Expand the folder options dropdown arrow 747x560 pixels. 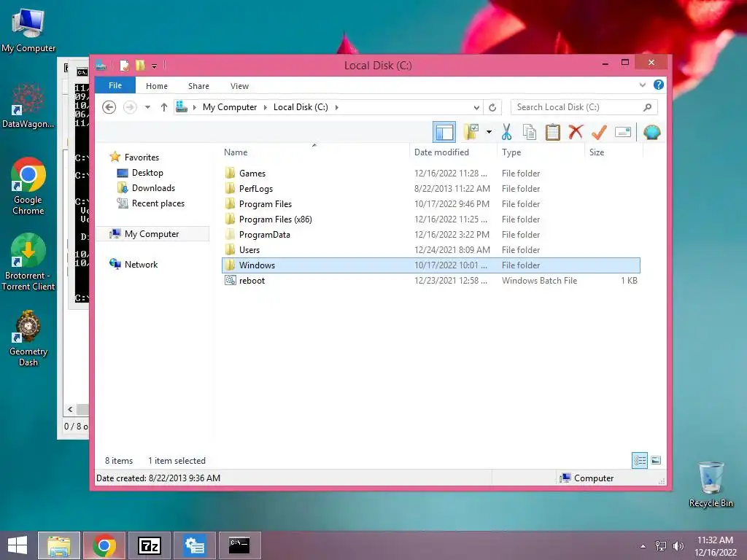(489, 132)
